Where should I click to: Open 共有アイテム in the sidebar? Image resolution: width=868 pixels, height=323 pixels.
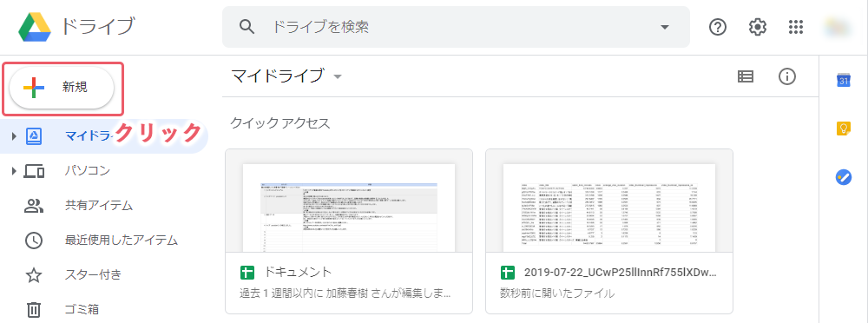tap(99, 206)
